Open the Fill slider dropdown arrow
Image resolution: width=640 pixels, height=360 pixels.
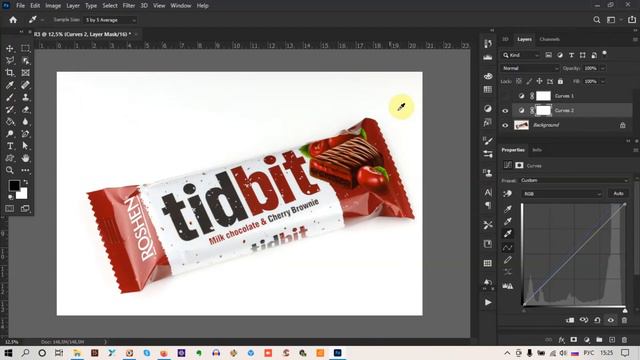(x=603, y=81)
